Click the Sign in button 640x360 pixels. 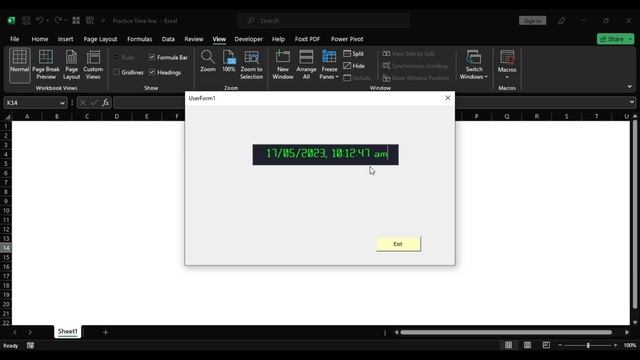coord(532,20)
